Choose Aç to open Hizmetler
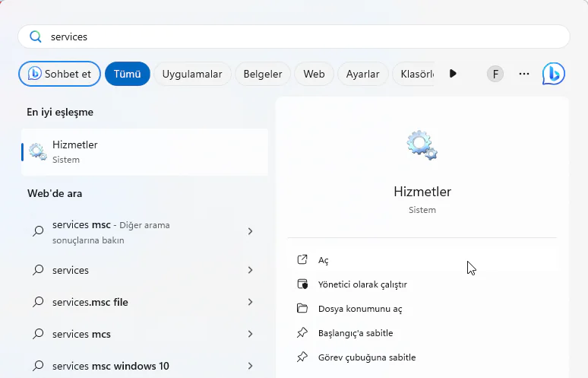The height and width of the screenshot is (378, 588). (x=422, y=260)
